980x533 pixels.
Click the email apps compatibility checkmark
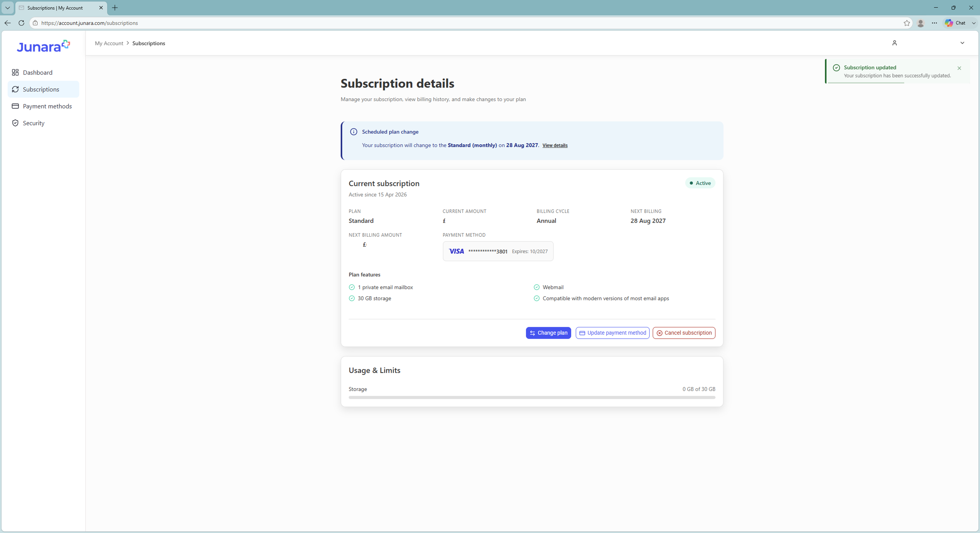click(536, 298)
